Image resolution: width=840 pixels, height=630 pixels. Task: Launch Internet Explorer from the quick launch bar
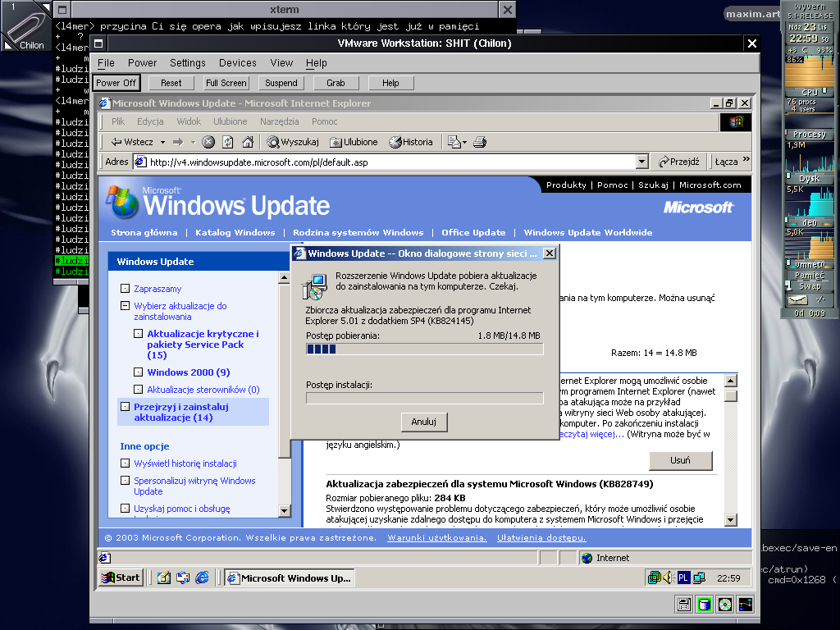(202, 577)
